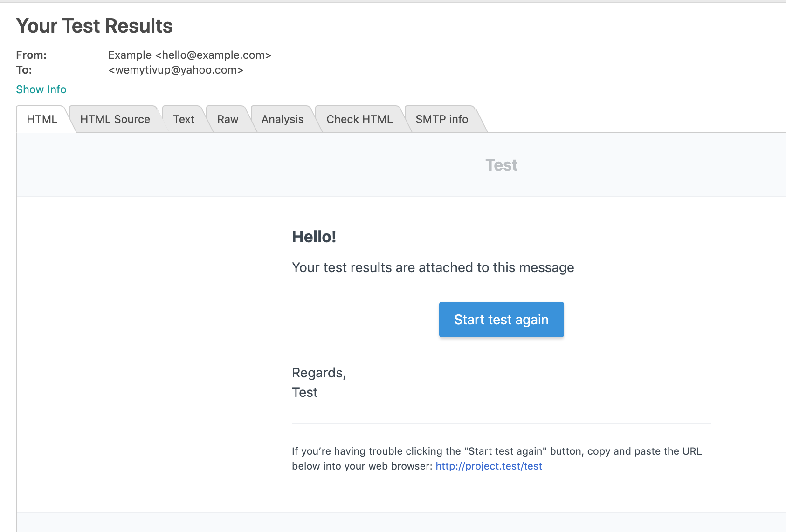This screenshot has height=532, width=786.
Task: View the Raw tab
Action: (227, 119)
